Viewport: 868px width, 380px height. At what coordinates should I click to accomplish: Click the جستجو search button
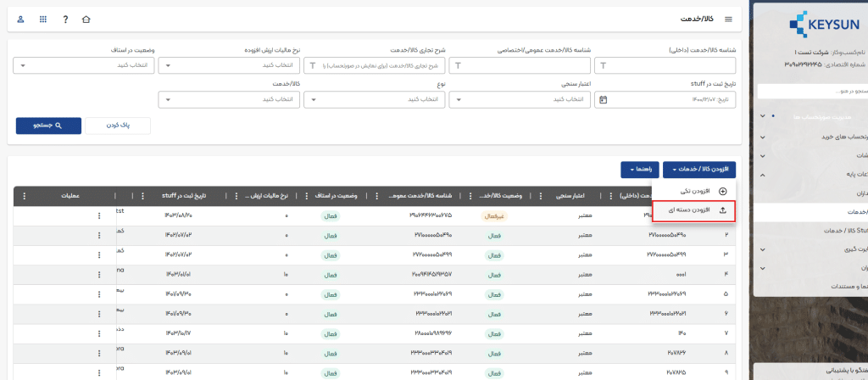47,125
